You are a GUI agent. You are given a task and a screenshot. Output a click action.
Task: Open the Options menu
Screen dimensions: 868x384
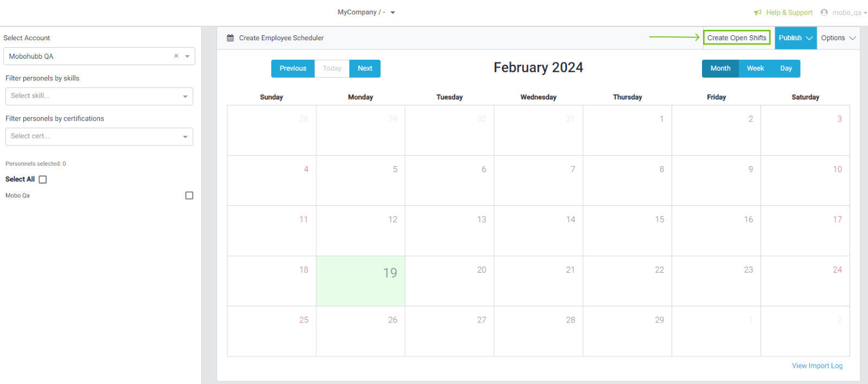pos(838,38)
